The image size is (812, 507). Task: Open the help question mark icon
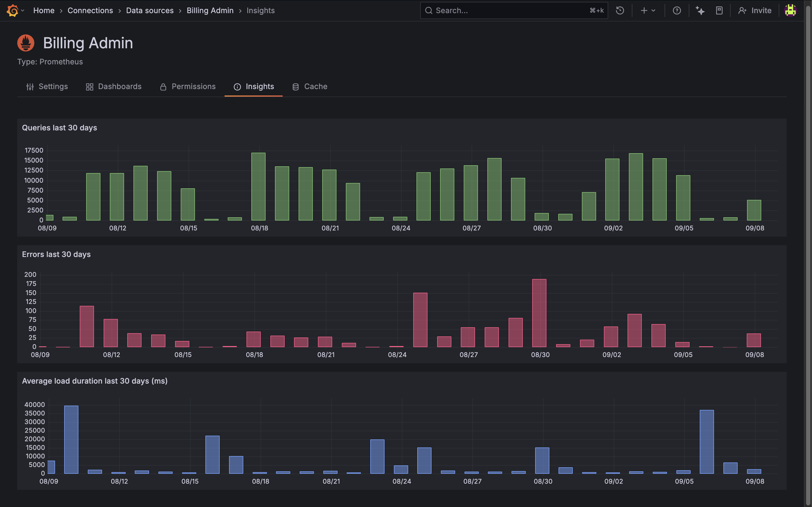[677, 10]
